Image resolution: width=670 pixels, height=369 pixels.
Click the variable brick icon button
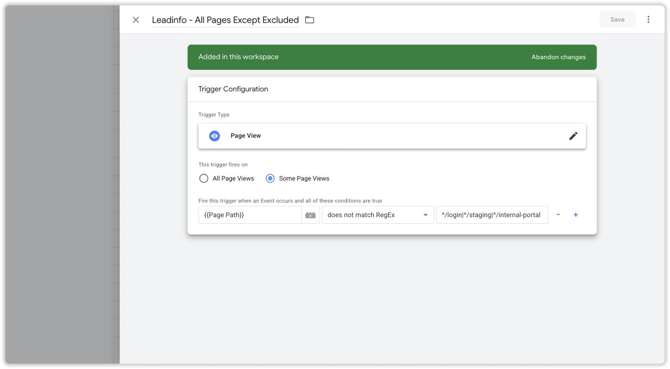pyautogui.click(x=311, y=215)
